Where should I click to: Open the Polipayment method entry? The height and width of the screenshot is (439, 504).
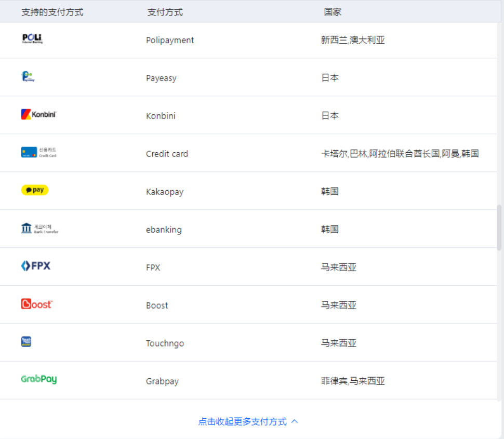point(170,40)
